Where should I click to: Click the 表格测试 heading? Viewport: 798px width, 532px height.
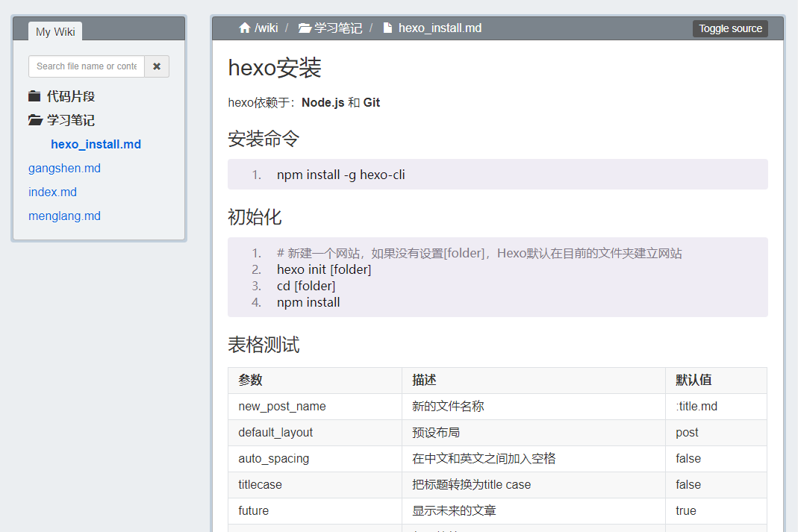point(263,344)
